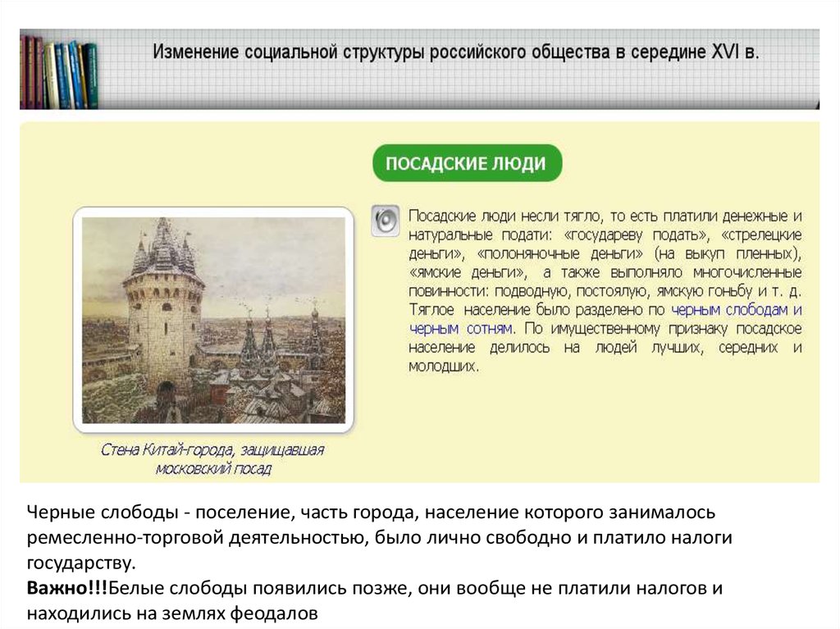Click the line starting Черные слободы - поселение
The width and height of the screenshot is (840, 629).
coord(371,513)
